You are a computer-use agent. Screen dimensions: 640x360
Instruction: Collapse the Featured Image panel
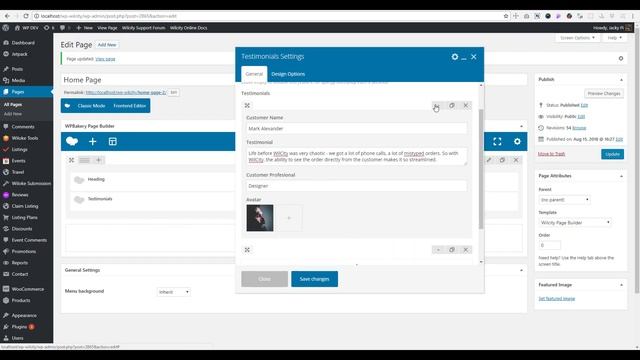[621, 285]
